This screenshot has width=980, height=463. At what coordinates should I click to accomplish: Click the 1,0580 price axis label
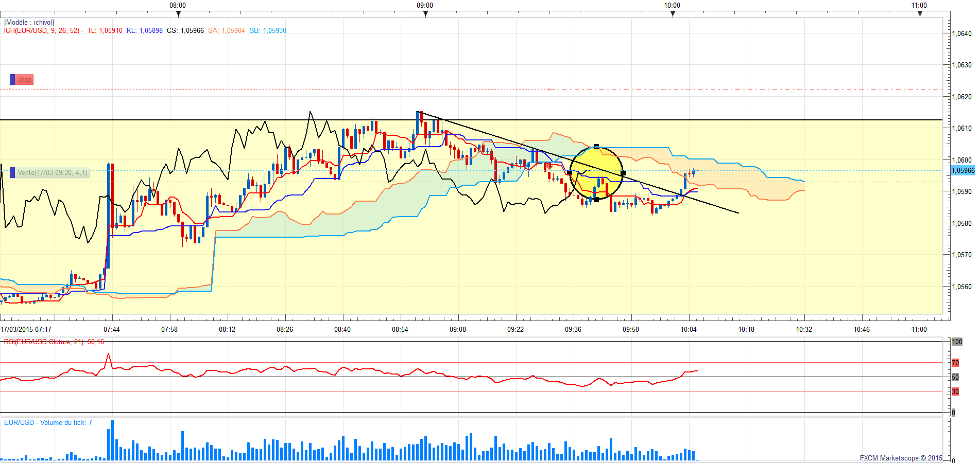(961, 223)
